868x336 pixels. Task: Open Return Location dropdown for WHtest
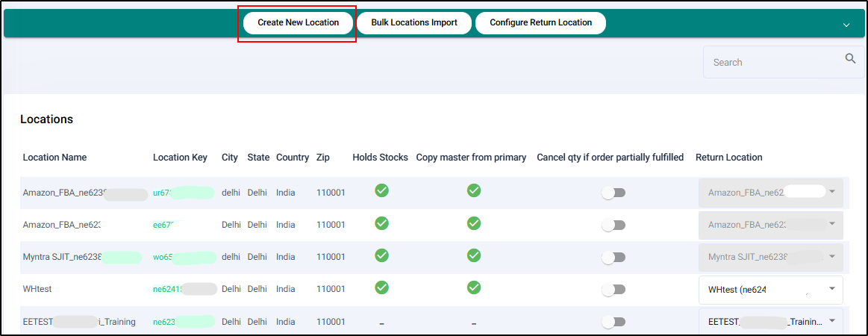(x=831, y=290)
